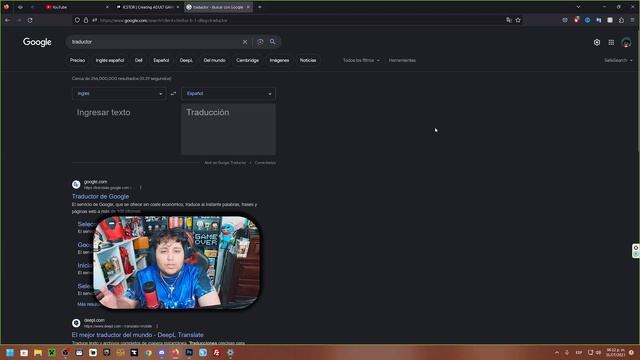Image resolution: width=640 pixels, height=360 pixels.
Task: Open a new browser tab
Action: (x=260, y=7)
